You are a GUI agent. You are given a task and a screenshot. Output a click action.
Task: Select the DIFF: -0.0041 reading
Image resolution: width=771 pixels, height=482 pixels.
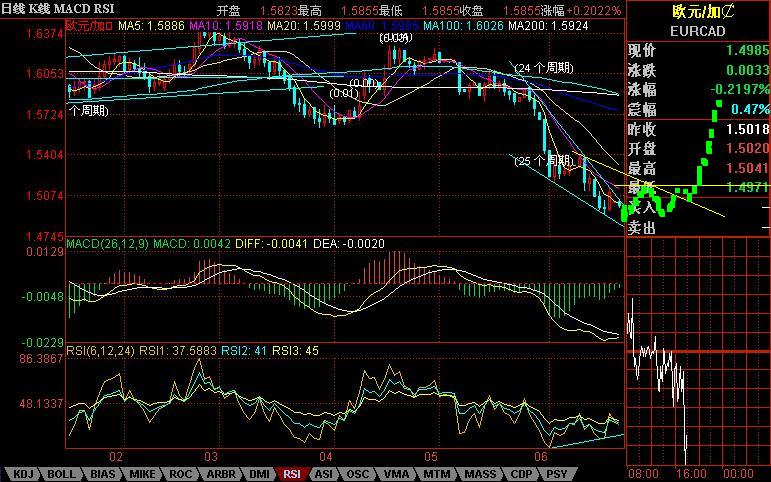(x=271, y=243)
